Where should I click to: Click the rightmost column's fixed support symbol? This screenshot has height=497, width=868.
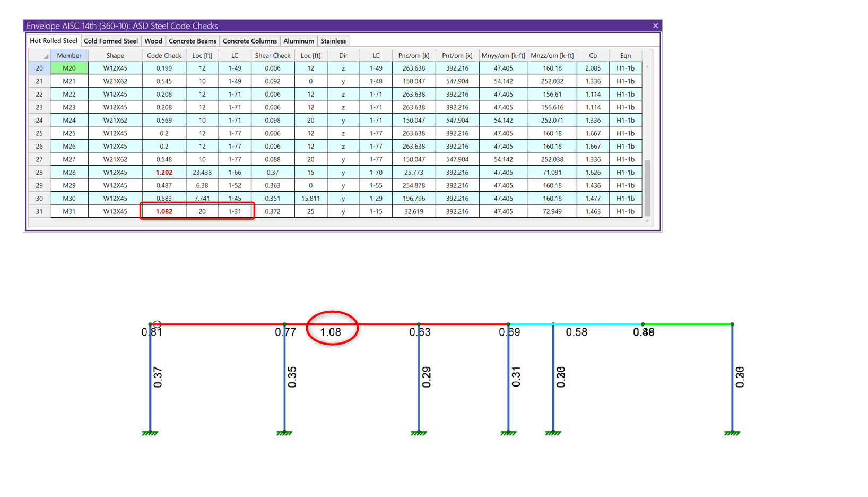732,433
